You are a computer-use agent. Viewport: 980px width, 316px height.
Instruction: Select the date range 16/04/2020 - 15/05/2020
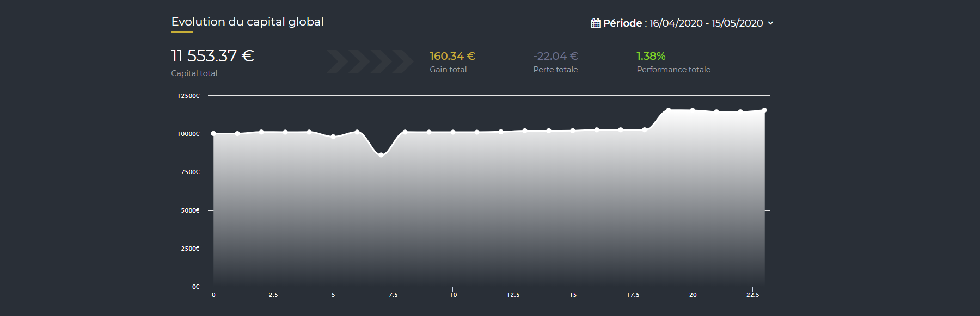706,23
